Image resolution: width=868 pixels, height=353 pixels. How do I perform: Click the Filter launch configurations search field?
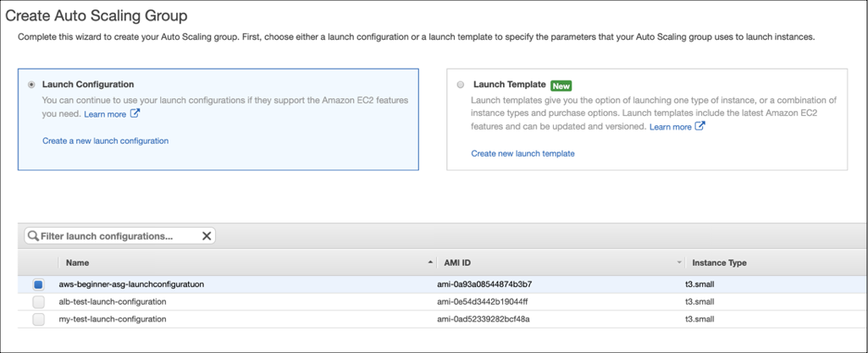click(119, 236)
